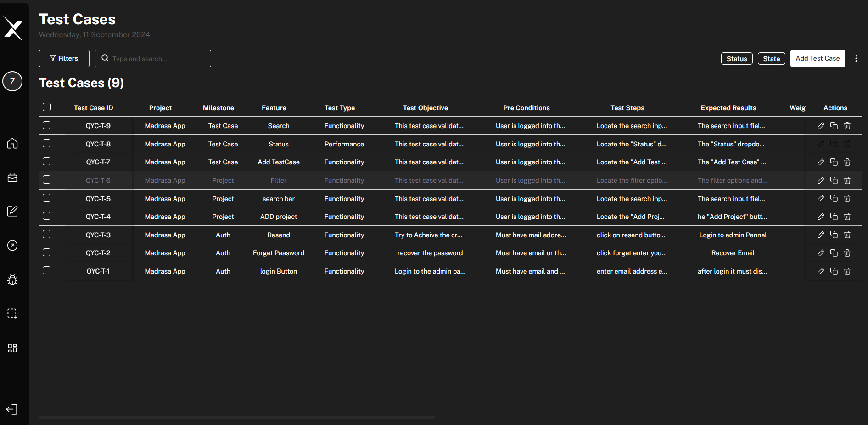Open the circled arrow icon in sidebar
This screenshot has height=425, width=868.
pos(12,246)
